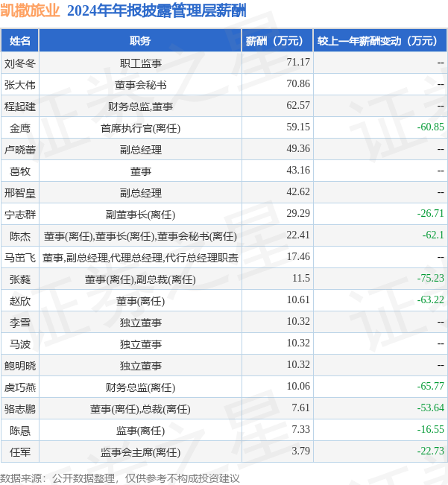Click the change value -65.77
The height and width of the screenshot is (485, 448).
point(430,386)
